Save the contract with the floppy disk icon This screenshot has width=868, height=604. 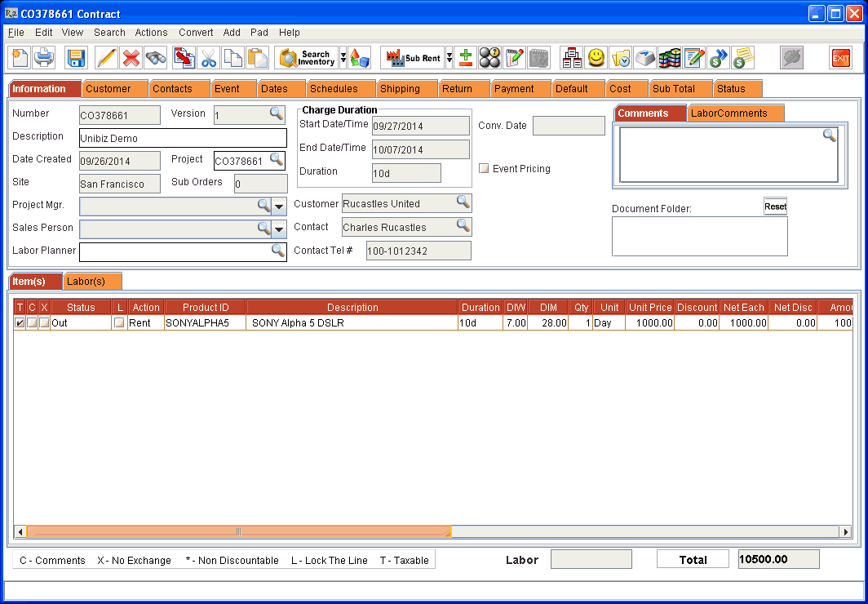pyautogui.click(x=76, y=58)
